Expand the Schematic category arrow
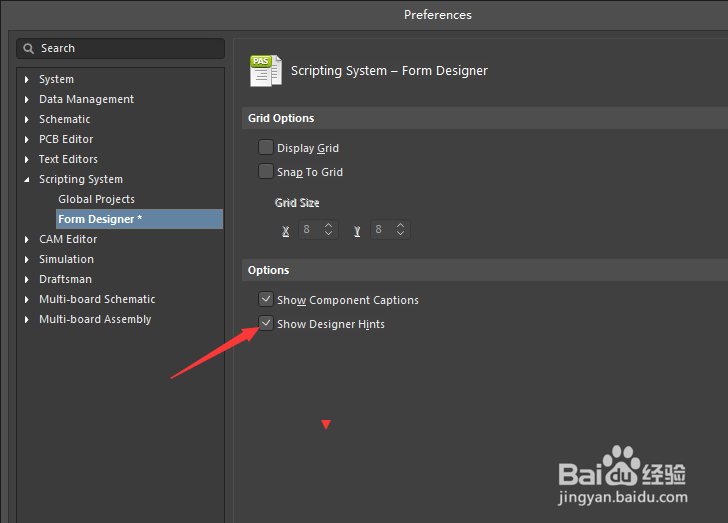Image resolution: width=728 pixels, height=523 pixels. (x=26, y=119)
